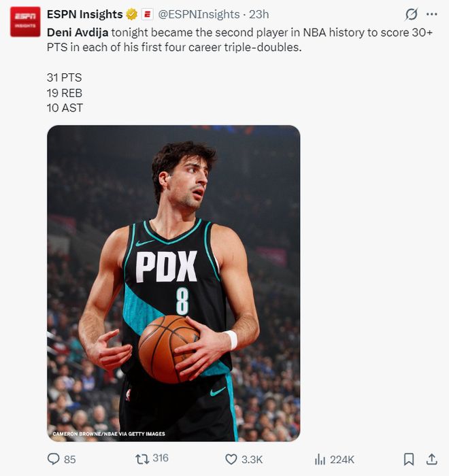
Task: Click the 3.3K likes count
Action: coord(252,460)
